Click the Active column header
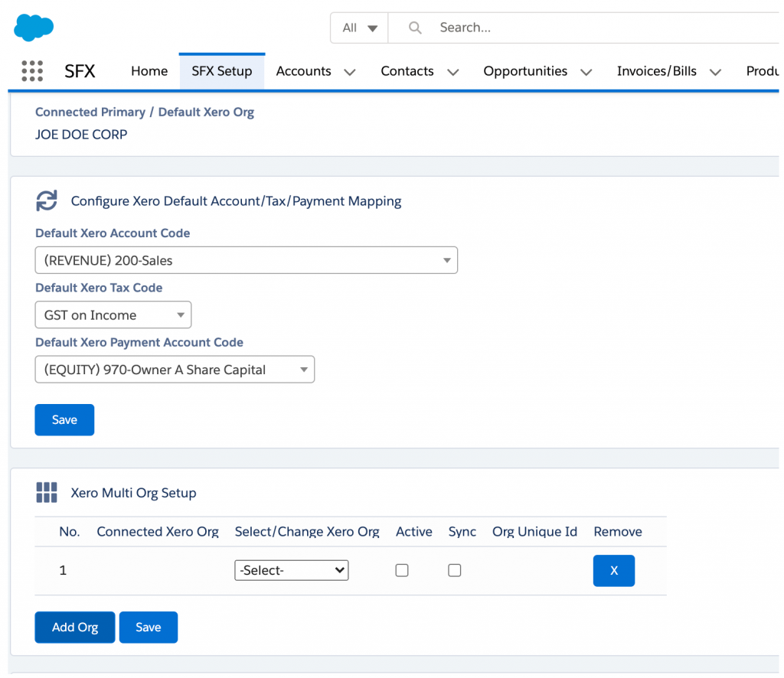This screenshot has height=678, width=784. pyautogui.click(x=413, y=532)
